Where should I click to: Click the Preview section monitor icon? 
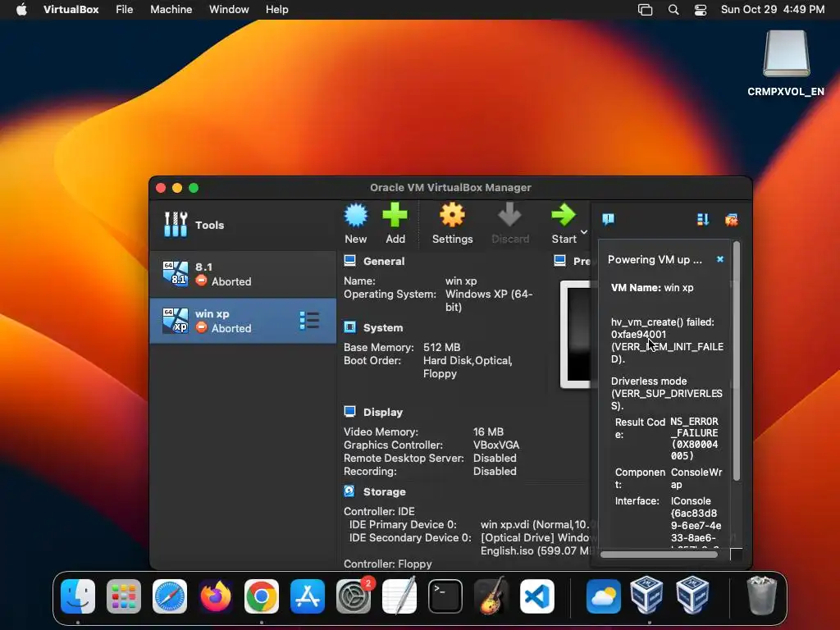pos(559,261)
